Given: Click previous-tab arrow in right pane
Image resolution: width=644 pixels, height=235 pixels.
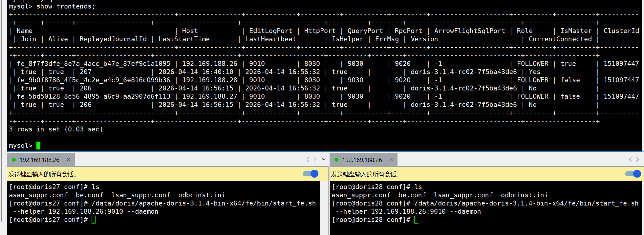Looking at the screenshot, I should pos(630,160).
